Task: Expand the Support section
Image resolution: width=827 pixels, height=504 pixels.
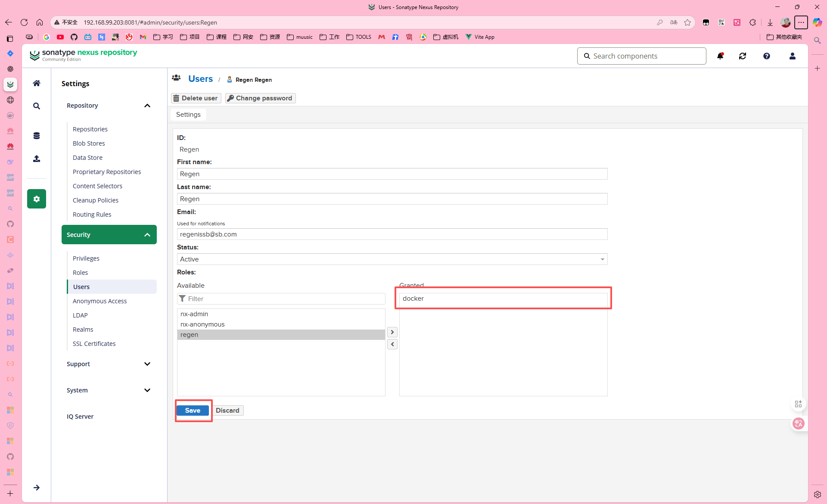Action: tap(147, 364)
